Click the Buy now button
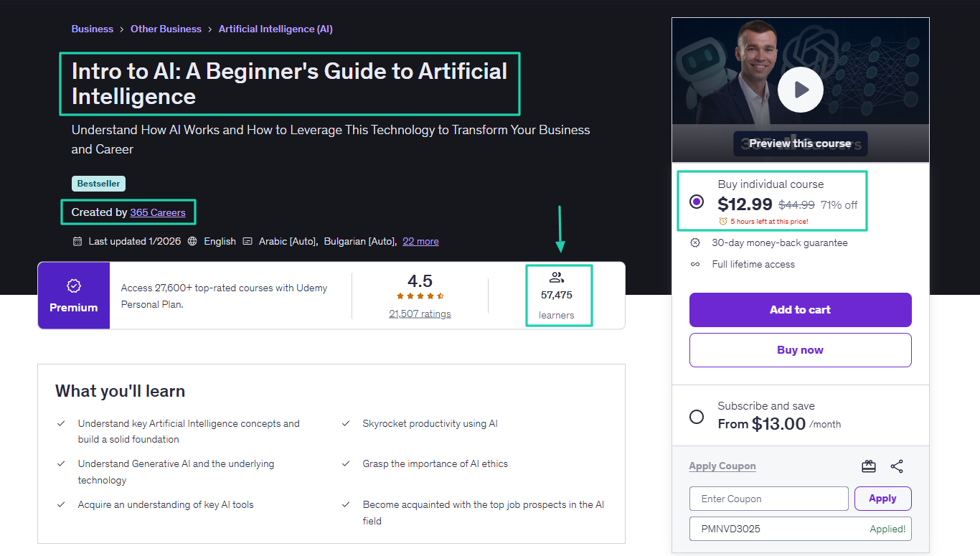This screenshot has width=980, height=556. 800,349
